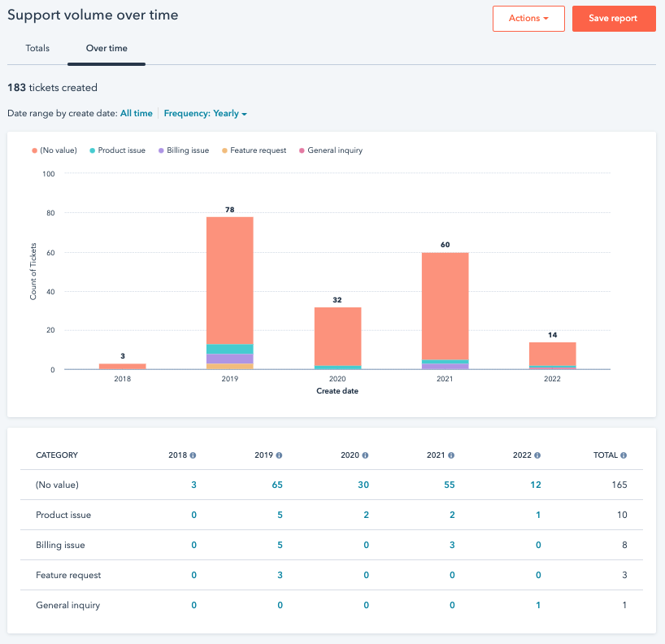Click the 2022 column info icon
The height and width of the screenshot is (644, 665).
click(x=537, y=455)
